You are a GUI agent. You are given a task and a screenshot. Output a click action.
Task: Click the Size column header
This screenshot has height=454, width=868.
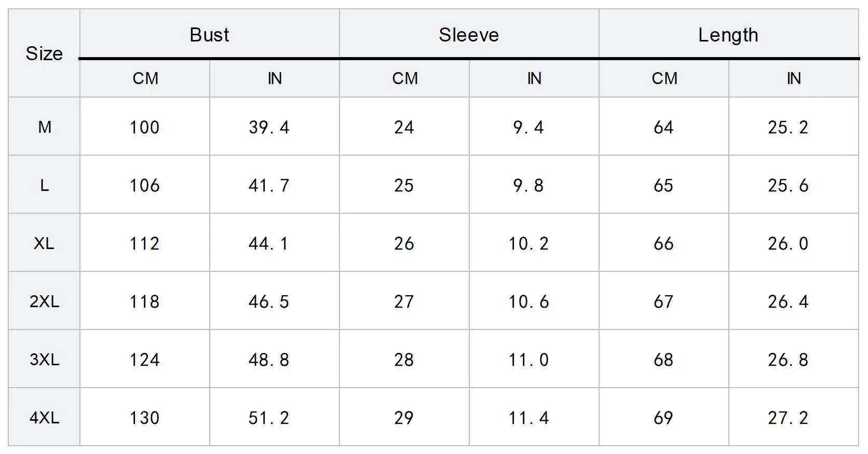44,53
